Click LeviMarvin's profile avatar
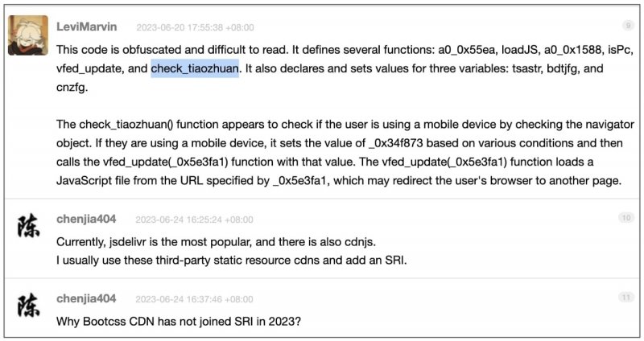The width and height of the screenshot is (644, 341). click(x=28, y=34)
